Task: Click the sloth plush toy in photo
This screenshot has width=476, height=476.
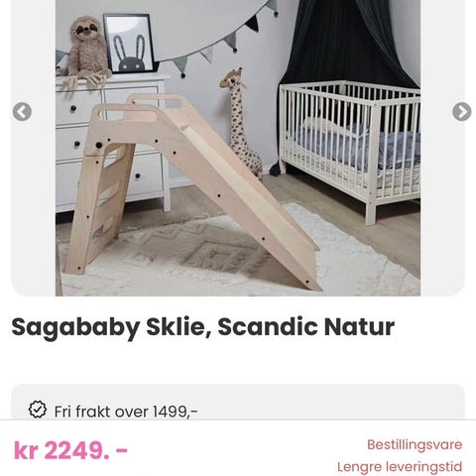Action: 85,50
